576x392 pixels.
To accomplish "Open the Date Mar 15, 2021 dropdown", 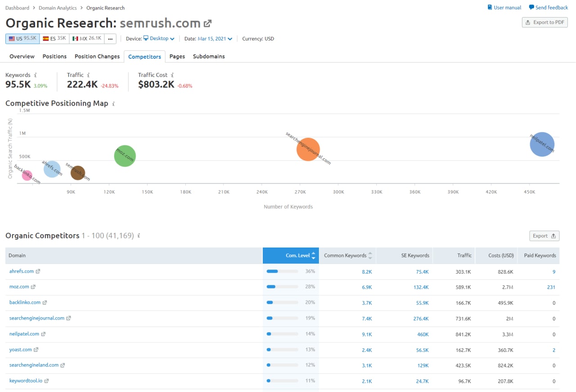I will pos(215,39).
